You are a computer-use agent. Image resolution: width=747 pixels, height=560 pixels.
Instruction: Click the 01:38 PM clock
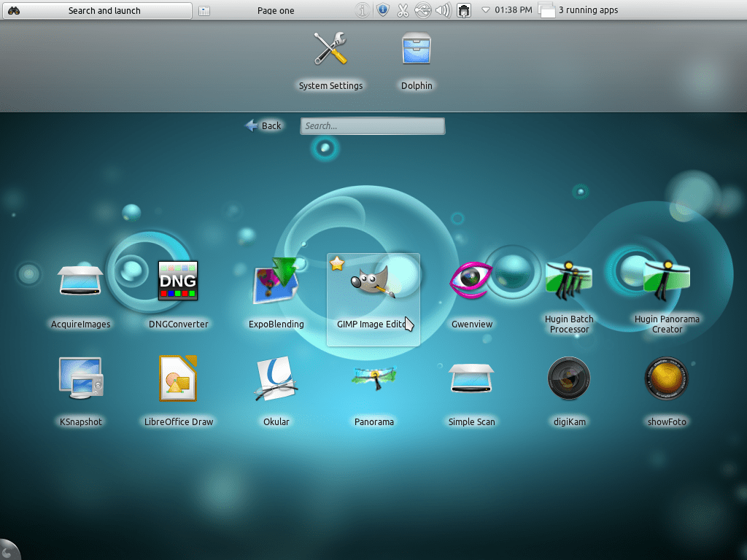tap(513, 10)
